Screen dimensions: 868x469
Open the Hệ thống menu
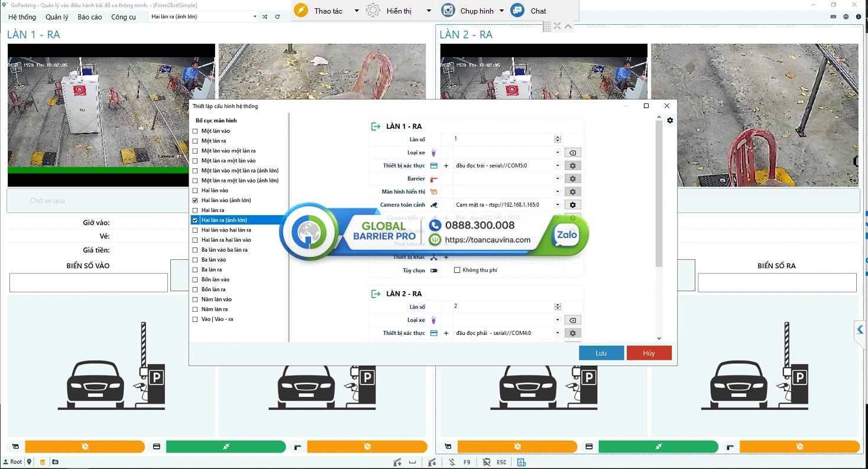click(22, 17)
